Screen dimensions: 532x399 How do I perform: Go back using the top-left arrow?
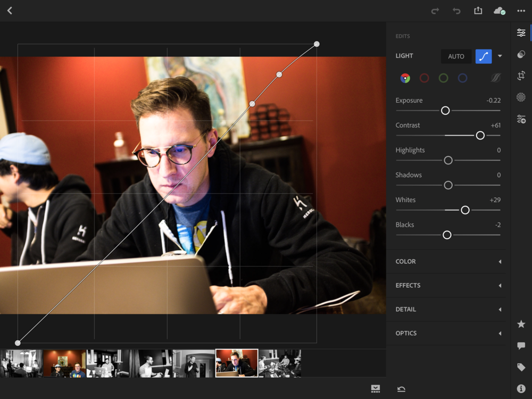(x=10, y=11)
